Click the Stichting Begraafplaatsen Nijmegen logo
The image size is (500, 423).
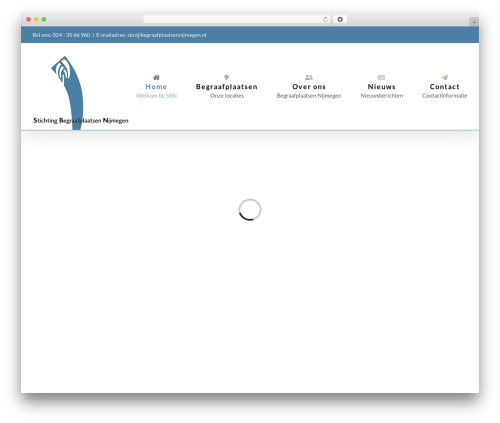pyautogui.click(x=81, y=93)
